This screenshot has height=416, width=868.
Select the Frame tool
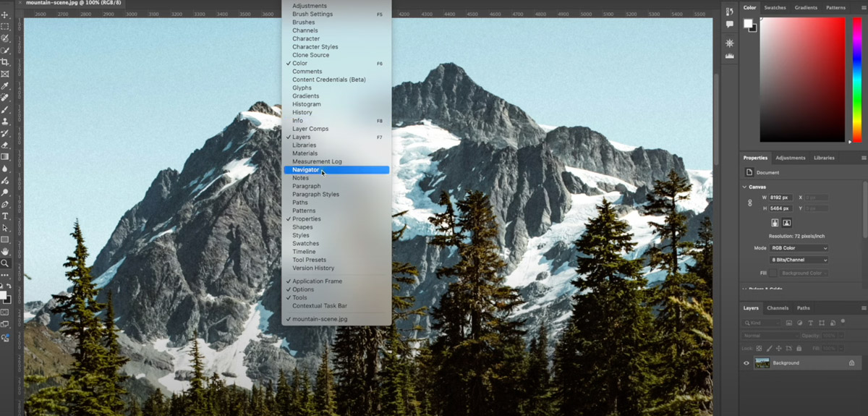(x=5, y=74)
